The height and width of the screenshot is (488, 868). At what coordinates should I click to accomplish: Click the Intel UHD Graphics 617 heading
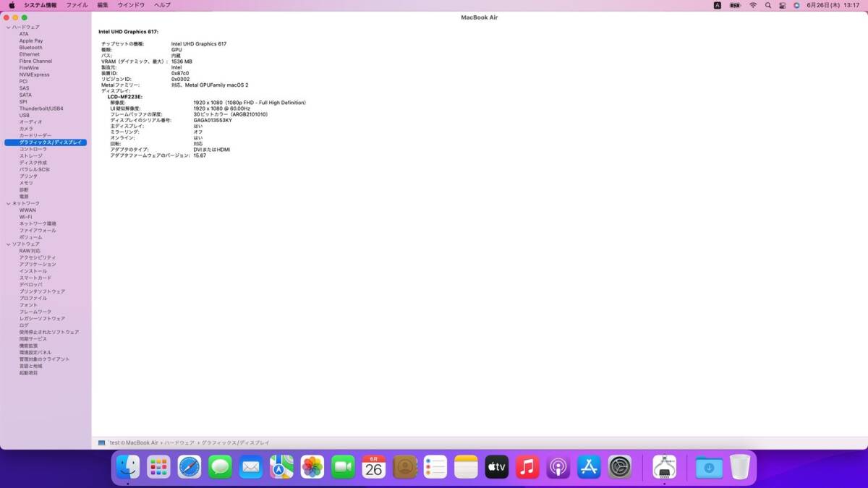coord(128,32)
